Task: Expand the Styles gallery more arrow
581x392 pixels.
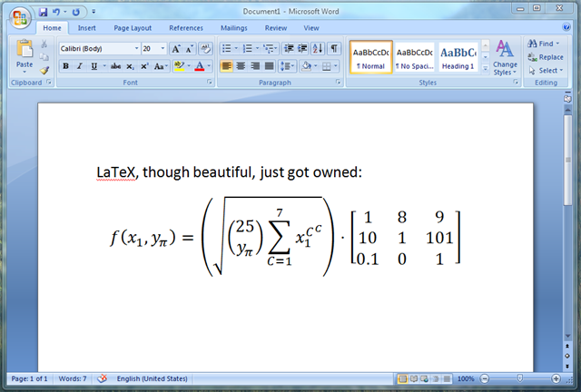Action: [485, 68]
